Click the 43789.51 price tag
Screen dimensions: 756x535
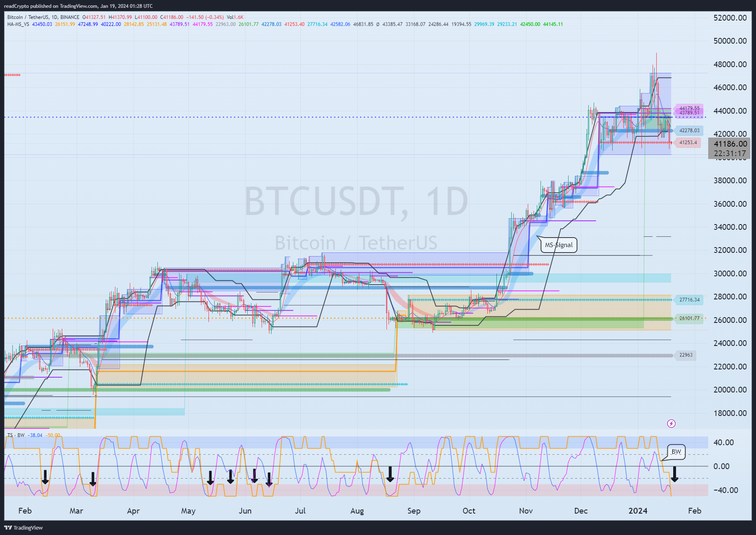point(689,113)
